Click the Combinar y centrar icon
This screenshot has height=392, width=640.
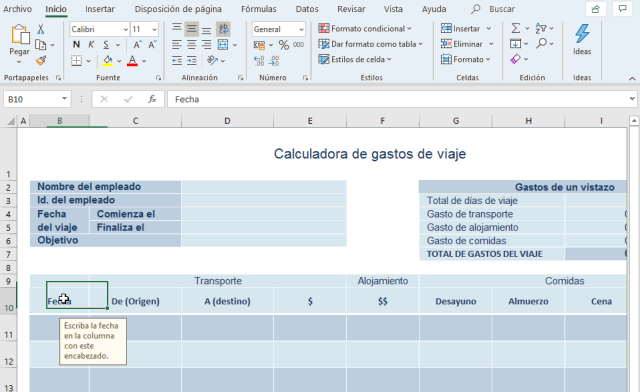223,45
